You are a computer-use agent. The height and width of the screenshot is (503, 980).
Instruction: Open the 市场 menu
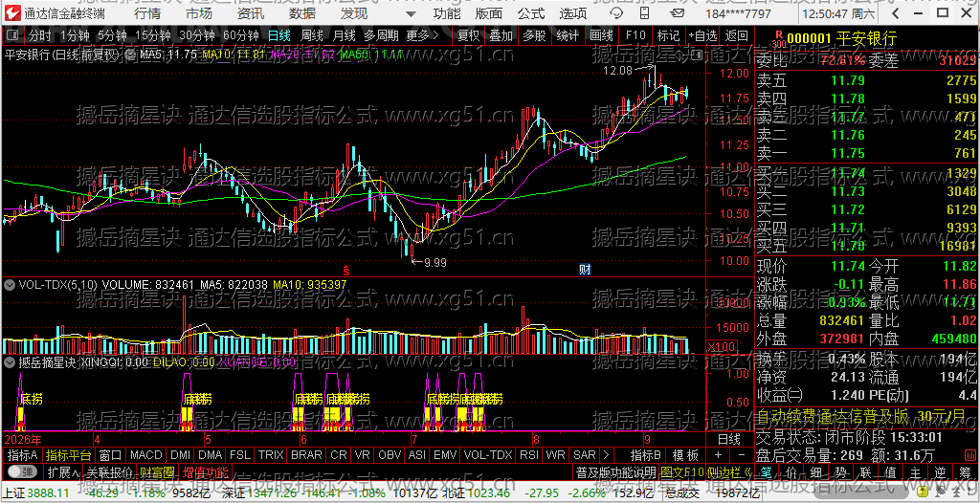pyautogui.click(x=199, y=13)
